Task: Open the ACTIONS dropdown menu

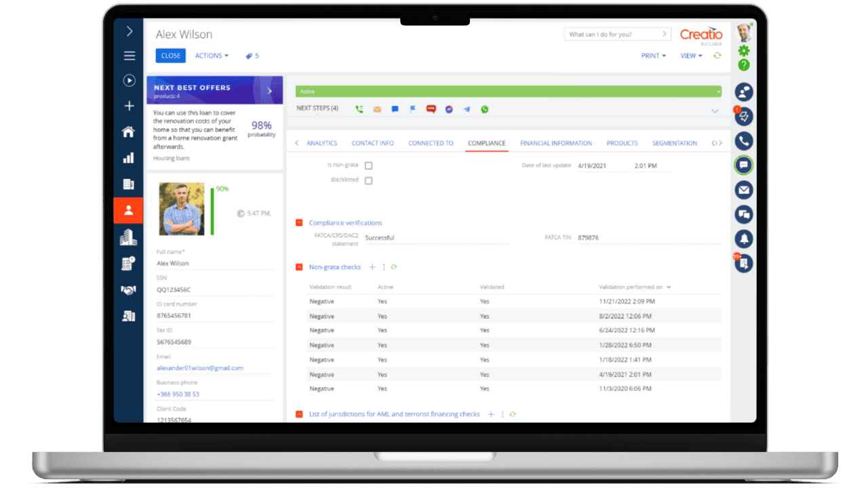Action: (212, 56)
